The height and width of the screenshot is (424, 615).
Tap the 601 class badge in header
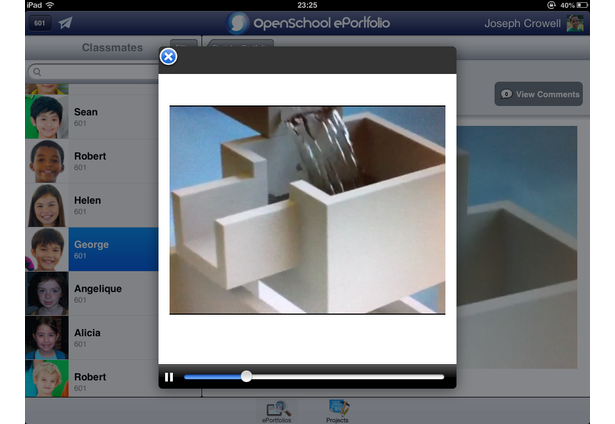[x=40, y=23]
